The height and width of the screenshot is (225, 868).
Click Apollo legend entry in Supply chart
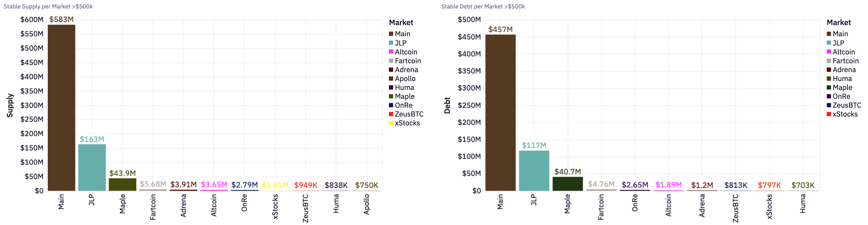(x=405, y=79)
